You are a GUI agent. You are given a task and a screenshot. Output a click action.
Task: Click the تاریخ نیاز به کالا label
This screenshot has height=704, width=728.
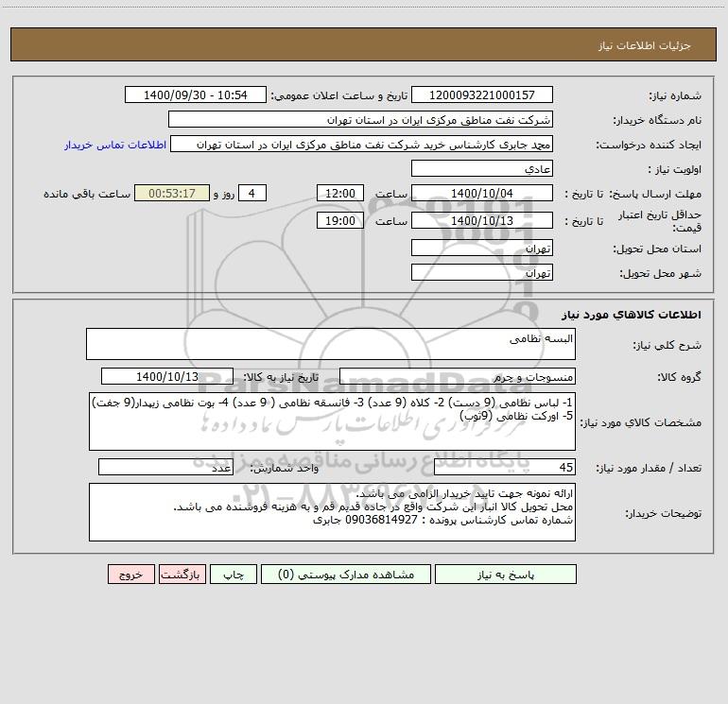(x=282, y=377)
